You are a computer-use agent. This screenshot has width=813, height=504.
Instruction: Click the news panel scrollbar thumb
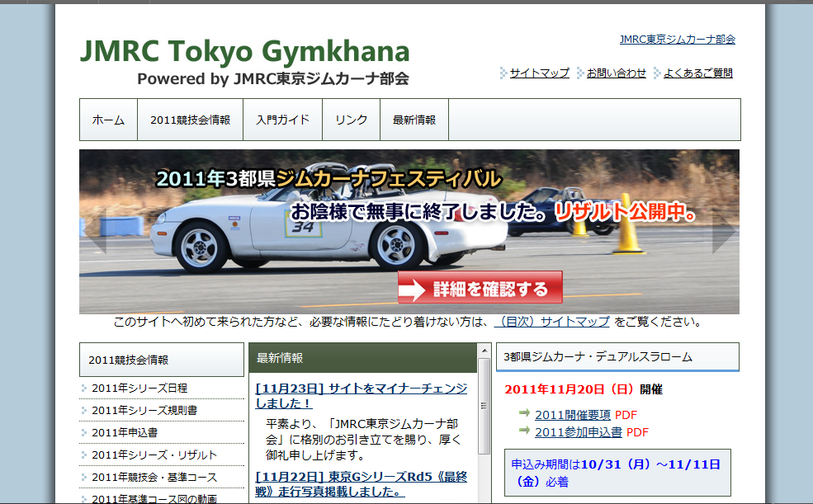pos(484,406)
